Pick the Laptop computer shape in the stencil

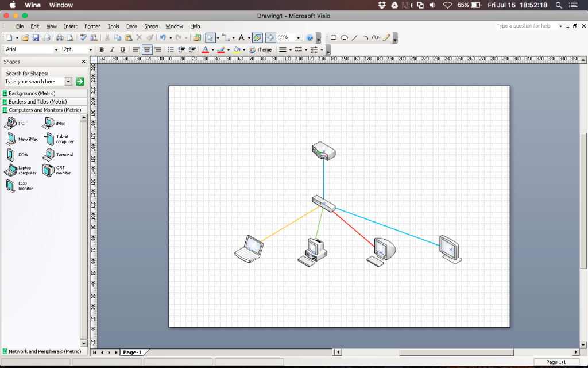[21, 170]
